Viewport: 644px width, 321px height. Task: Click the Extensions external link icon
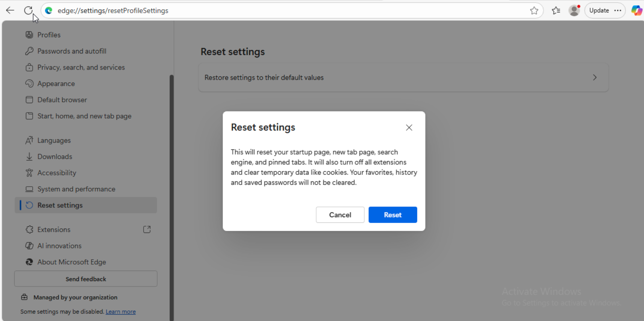[147, 229]
